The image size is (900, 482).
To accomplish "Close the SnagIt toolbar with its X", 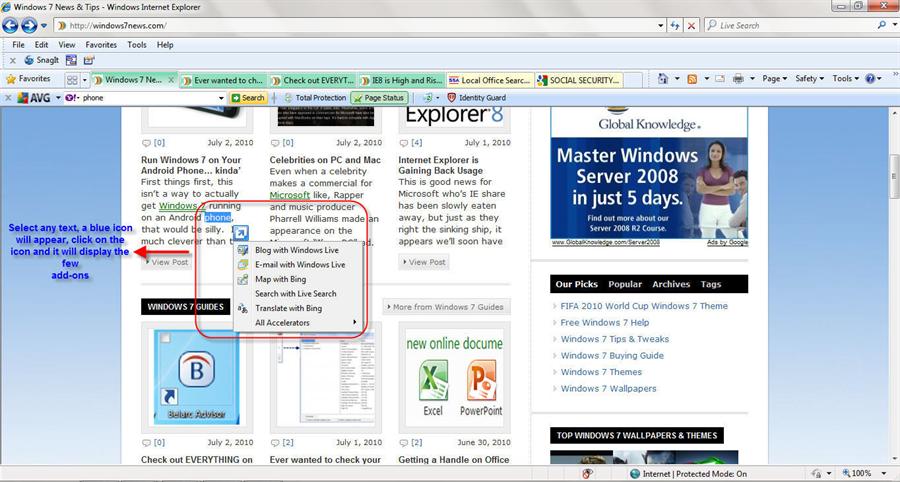I will point(13,60).
